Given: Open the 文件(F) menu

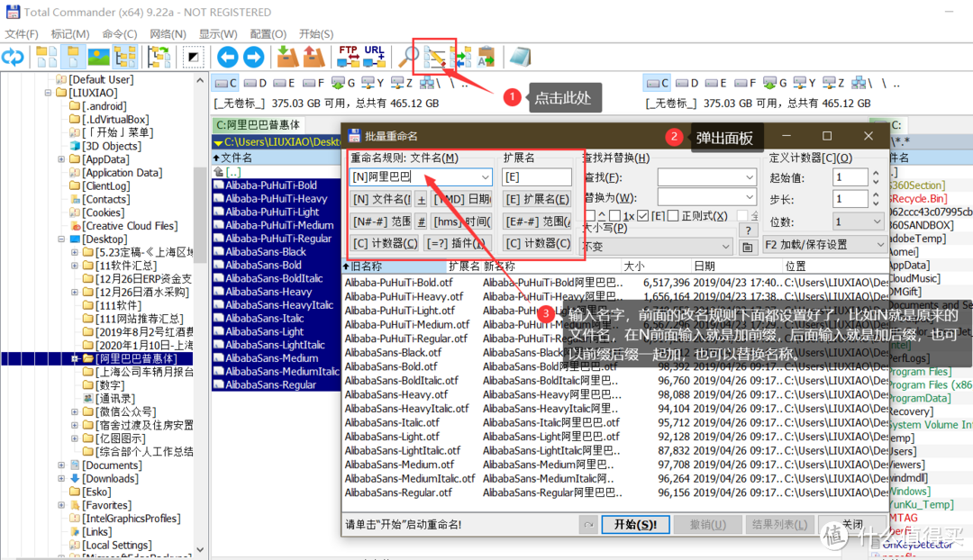Looking at the screenshot, I should click(x=22, y=34).
